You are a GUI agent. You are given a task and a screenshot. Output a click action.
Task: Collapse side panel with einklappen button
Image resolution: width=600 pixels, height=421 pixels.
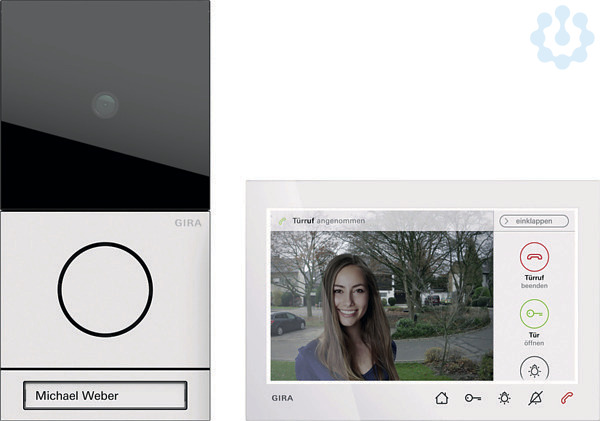534,220
